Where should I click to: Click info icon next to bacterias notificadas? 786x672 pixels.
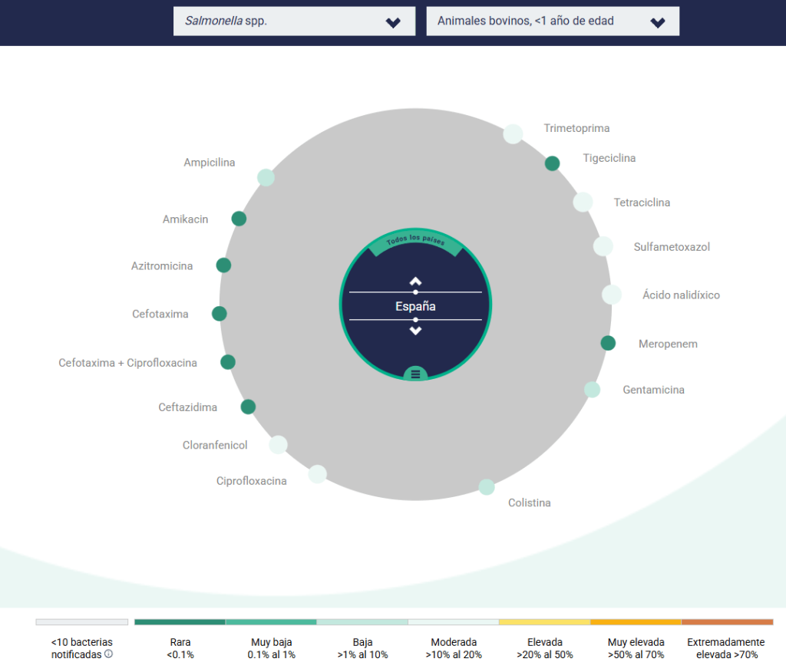[x=108, y=654]
